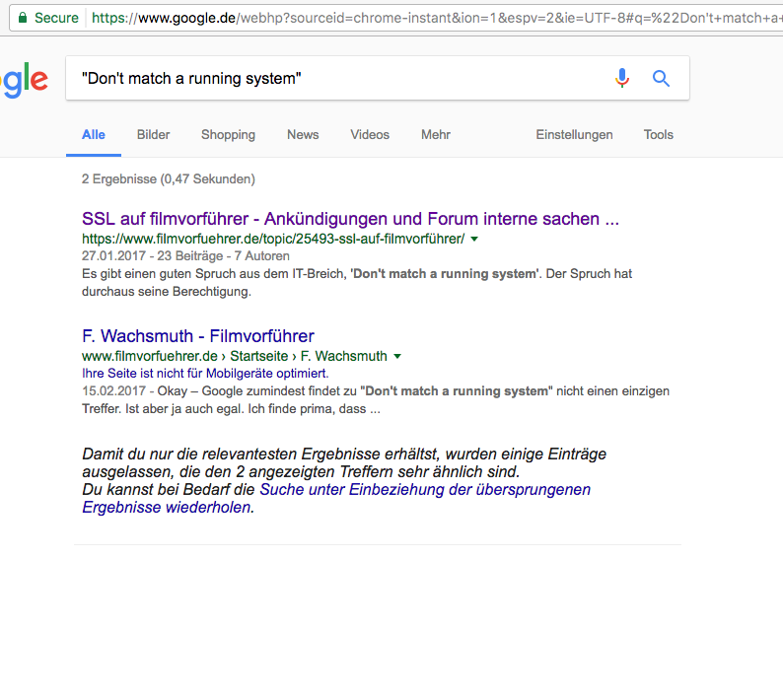Select the Alle tab

[94, 135]
